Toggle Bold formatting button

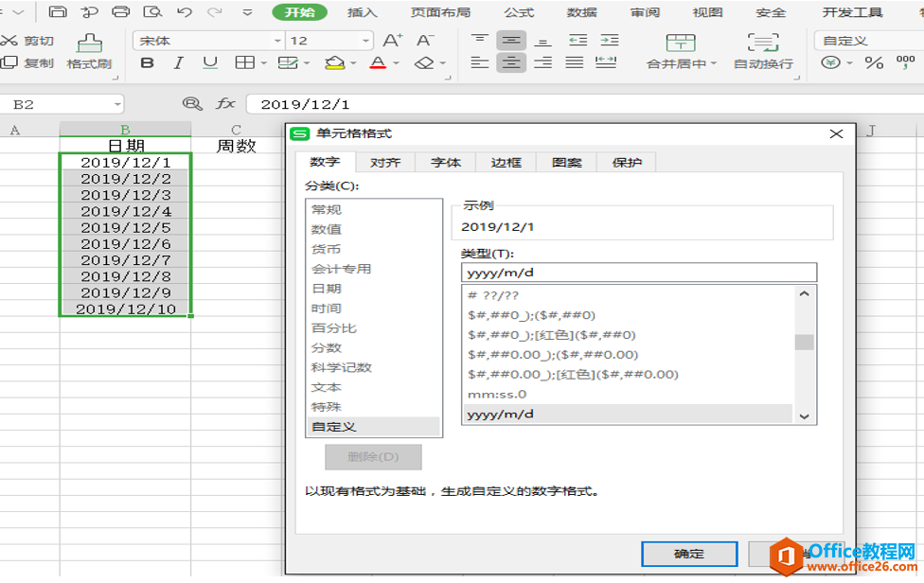pos(148,62)
